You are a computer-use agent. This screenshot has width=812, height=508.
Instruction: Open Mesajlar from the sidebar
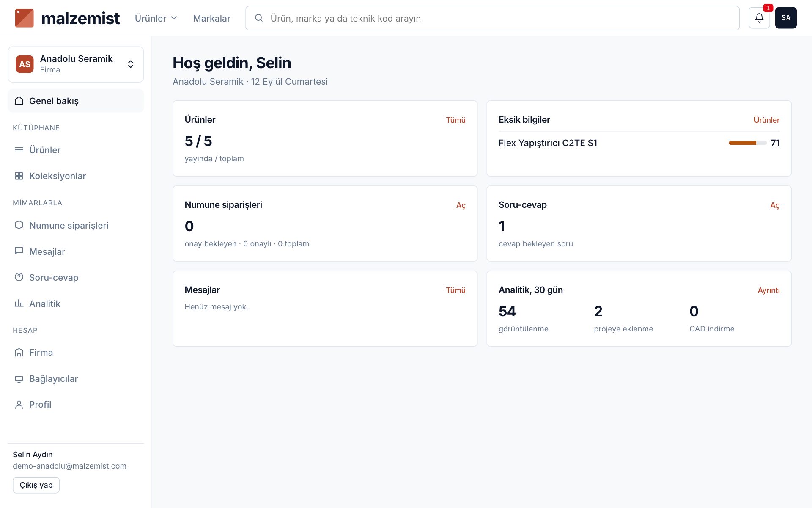tap(76, 251)
